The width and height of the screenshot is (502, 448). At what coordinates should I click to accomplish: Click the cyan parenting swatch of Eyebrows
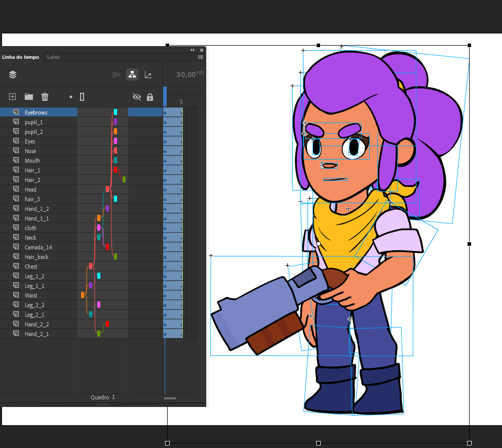115,112
